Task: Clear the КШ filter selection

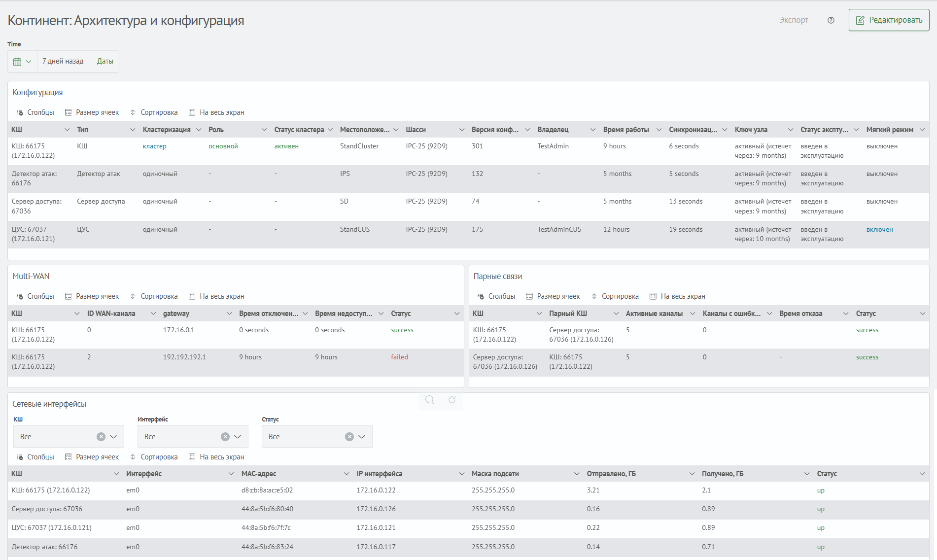Action: point(101,437)
